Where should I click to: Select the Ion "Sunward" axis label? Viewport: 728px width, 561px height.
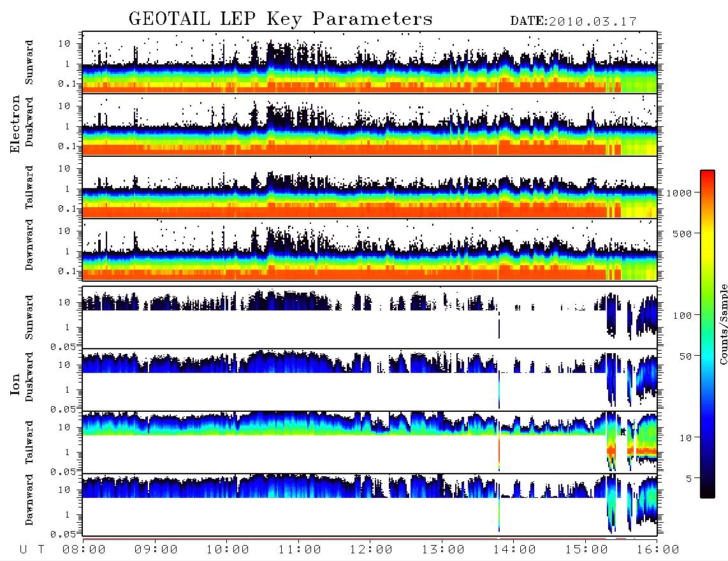tap(29, 317)
